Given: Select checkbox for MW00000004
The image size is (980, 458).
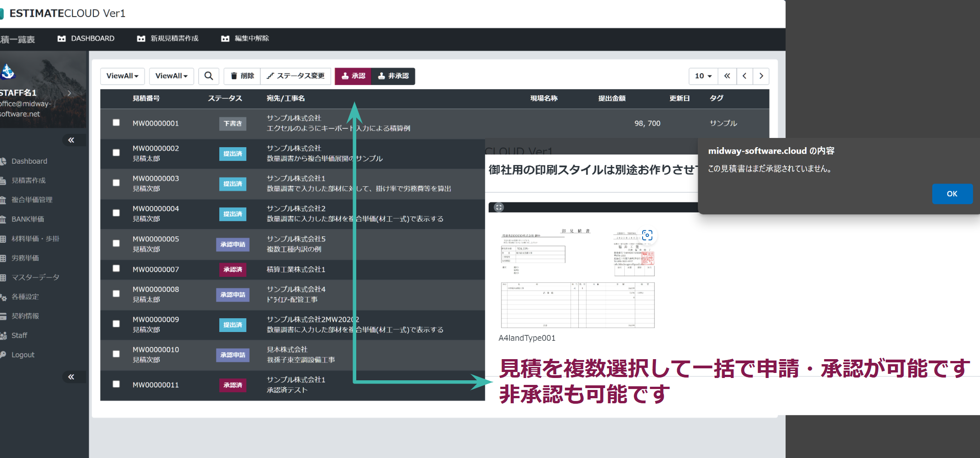Looking at the screenshot, I should 116,213.
